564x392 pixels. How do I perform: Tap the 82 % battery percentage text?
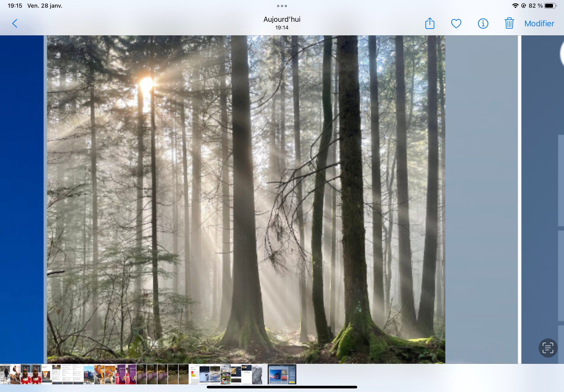[x=536, y=6]
